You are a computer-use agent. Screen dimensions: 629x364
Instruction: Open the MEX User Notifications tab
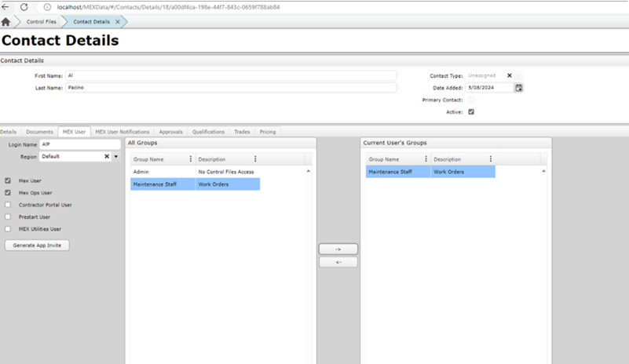coord(123,132)
